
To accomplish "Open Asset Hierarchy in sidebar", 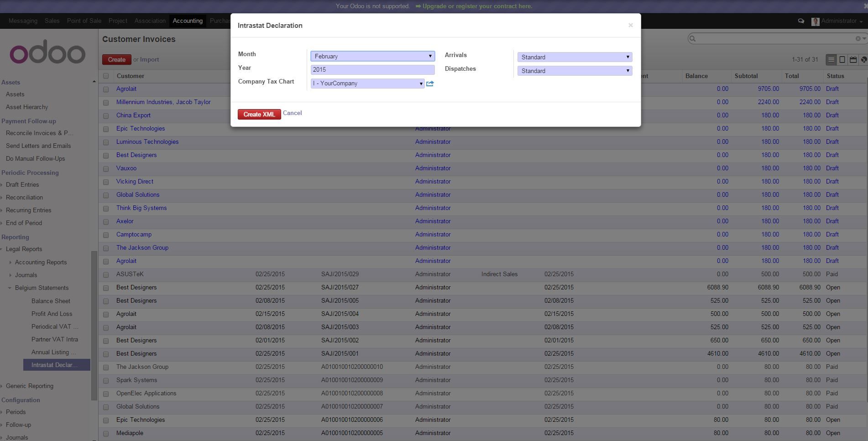I will [27, 107].
